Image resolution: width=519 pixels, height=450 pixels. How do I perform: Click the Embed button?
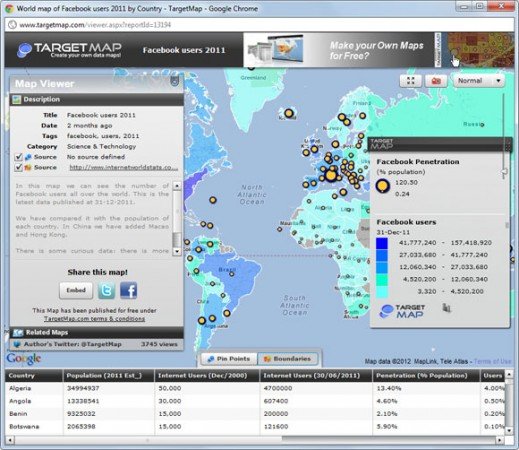coord(76,290)
